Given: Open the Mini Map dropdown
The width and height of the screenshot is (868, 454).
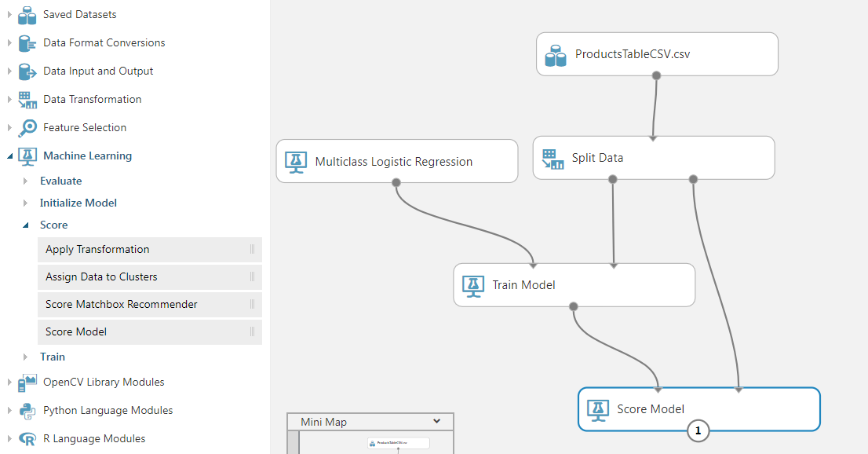Looking at the screenshot, I should (x=436, y=421).
